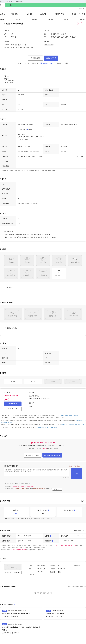This screenshot has height=644, width=86.
Task: Click the 열람하단 button under company logo
Action: pos(17,573)
